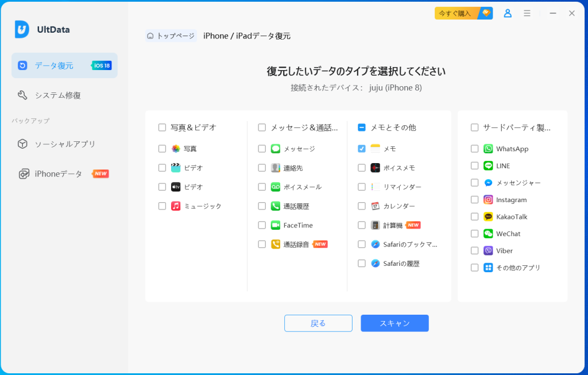Click the ミュージック music note icon
This screenshot has height=375, width=588.
(176, 206)
